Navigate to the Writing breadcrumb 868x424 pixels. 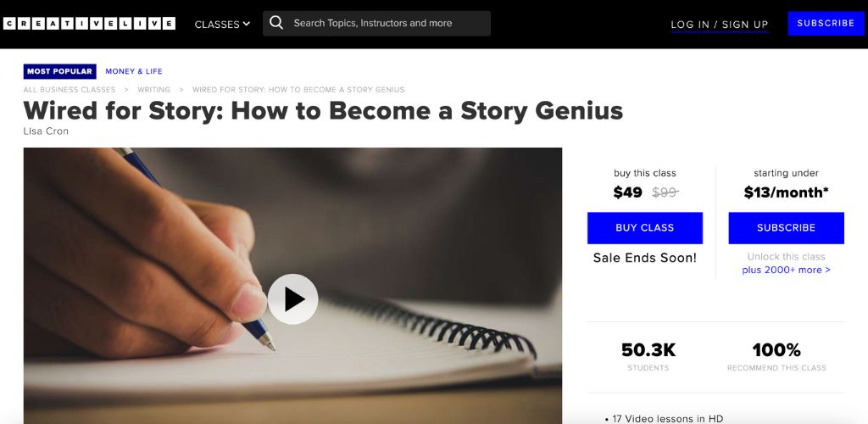tap(153, 90)
